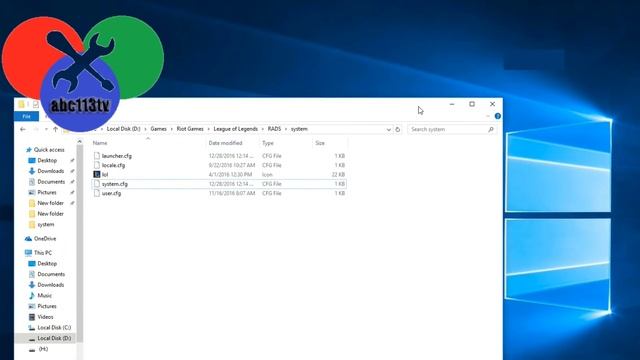Image resolution: width=640 pixels, height=360 pixels.
Task: Select Local Disk (D:) in navigation pane
Action: [54, 338]
